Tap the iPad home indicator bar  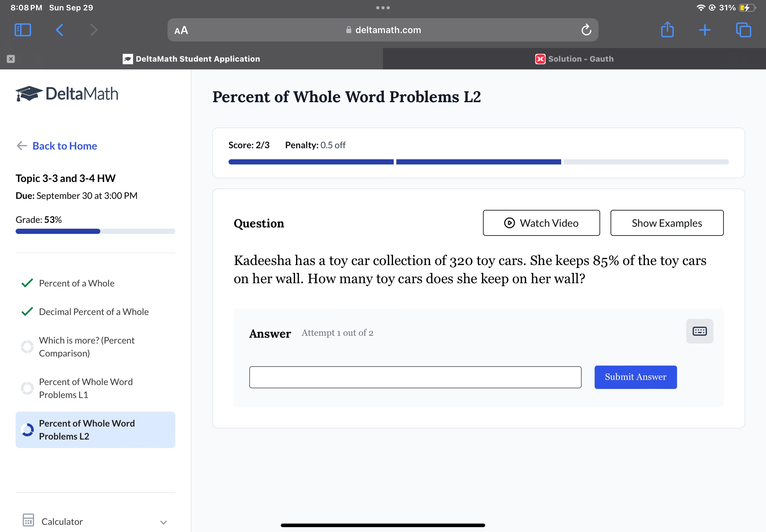coord(383,525)
